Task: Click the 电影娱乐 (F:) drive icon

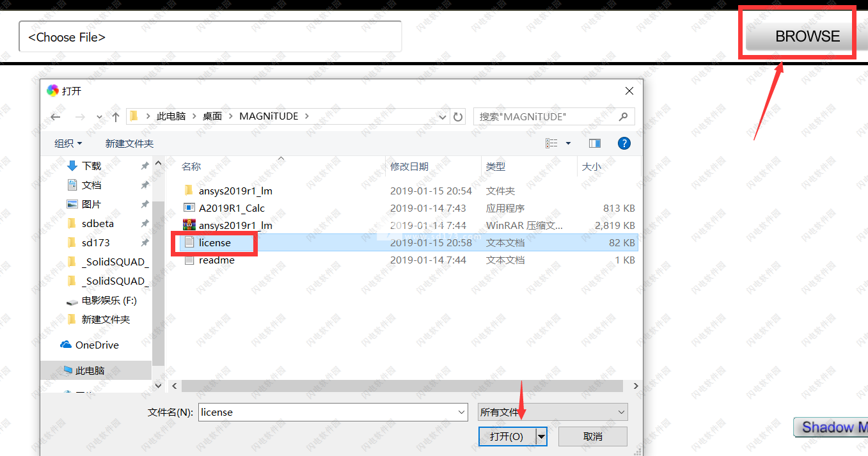Action: tap(72, 301)
